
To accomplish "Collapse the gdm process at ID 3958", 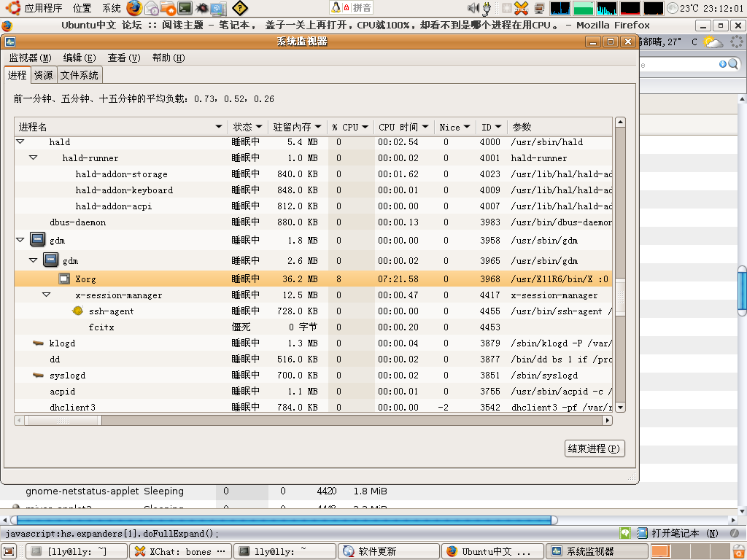I will coord(20,240).
